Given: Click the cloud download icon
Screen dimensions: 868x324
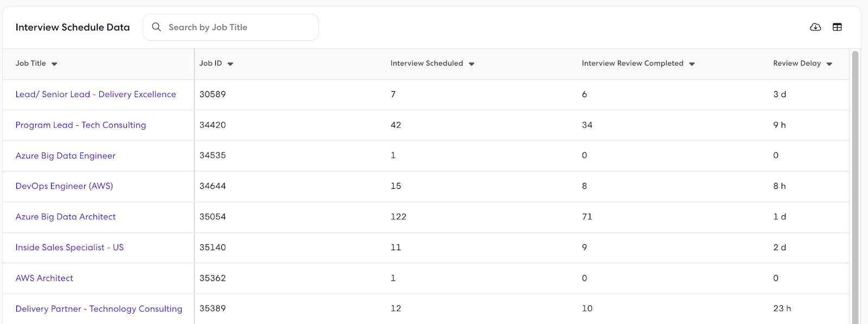Looking at the screenshot, I should pyautogui.click(x=815, y=27).
